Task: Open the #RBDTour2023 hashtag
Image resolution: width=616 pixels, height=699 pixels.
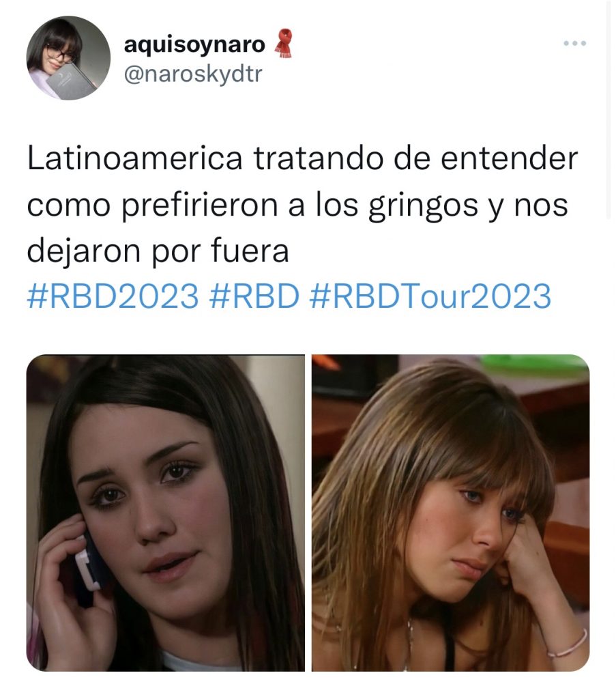Action: 430,296
